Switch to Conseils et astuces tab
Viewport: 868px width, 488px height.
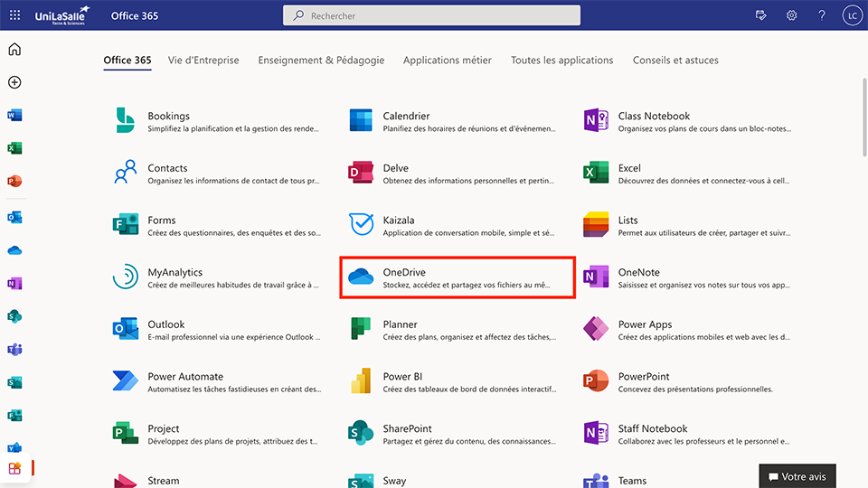675,60
